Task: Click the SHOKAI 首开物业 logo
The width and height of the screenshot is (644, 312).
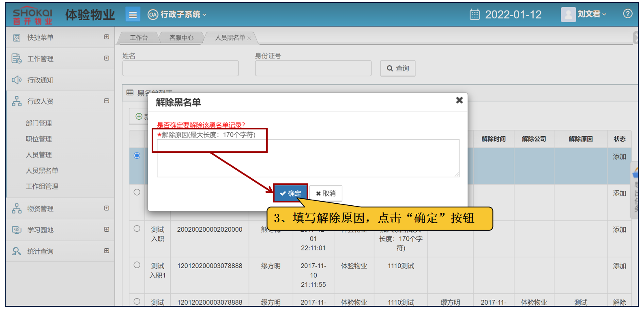Action: tap(33, 15)
